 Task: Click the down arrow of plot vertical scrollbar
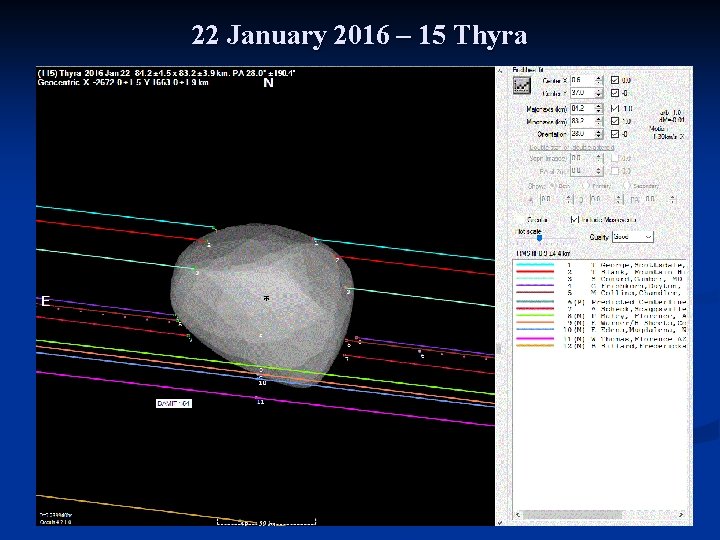pyautogui.click(x=500, y=522)
